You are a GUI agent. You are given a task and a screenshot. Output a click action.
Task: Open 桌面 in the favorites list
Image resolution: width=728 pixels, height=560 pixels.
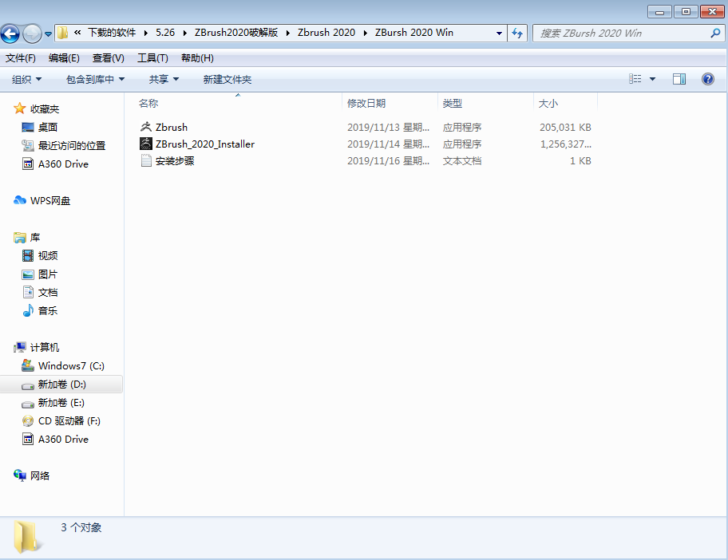[48, 127]
